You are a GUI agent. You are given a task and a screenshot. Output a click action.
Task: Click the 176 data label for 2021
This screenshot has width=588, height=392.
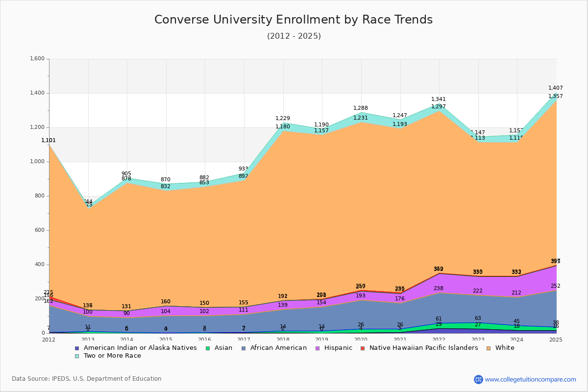click(400, 298)
